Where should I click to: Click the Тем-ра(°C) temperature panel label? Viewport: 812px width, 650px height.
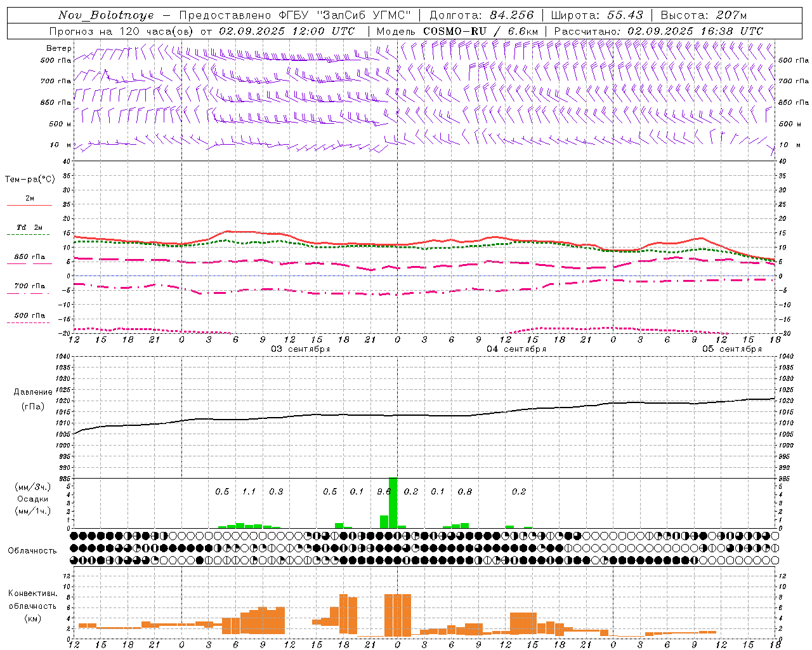pyautogui.click(x=30, y=180)
